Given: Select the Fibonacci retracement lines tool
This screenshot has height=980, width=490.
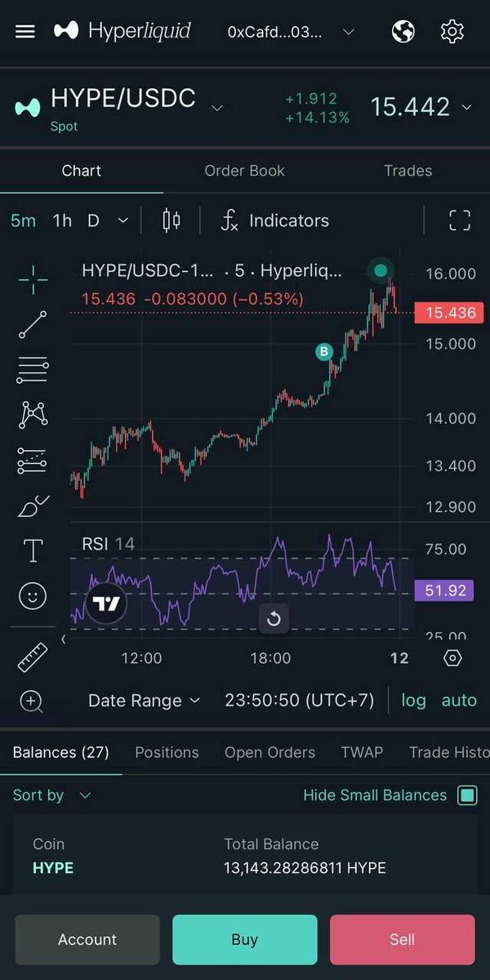Looking at the screenshot, I should click(x=33, y=370).
